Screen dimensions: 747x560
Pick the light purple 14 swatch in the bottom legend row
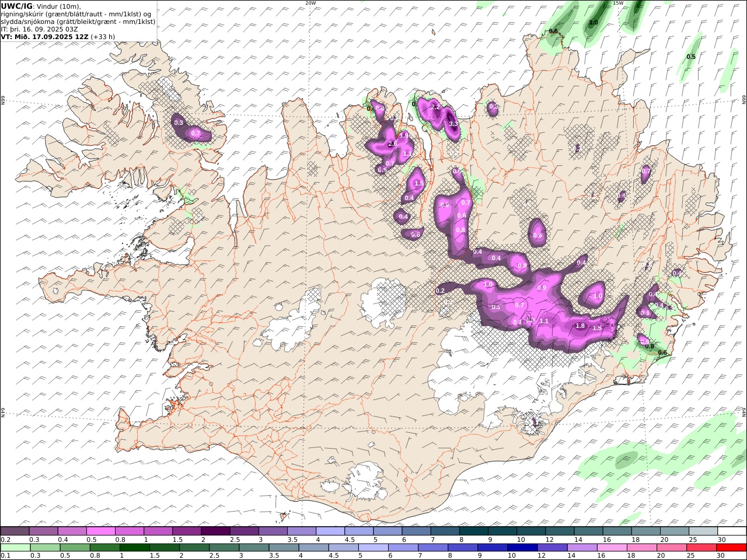pyautogui.click(x=582, y=548)
